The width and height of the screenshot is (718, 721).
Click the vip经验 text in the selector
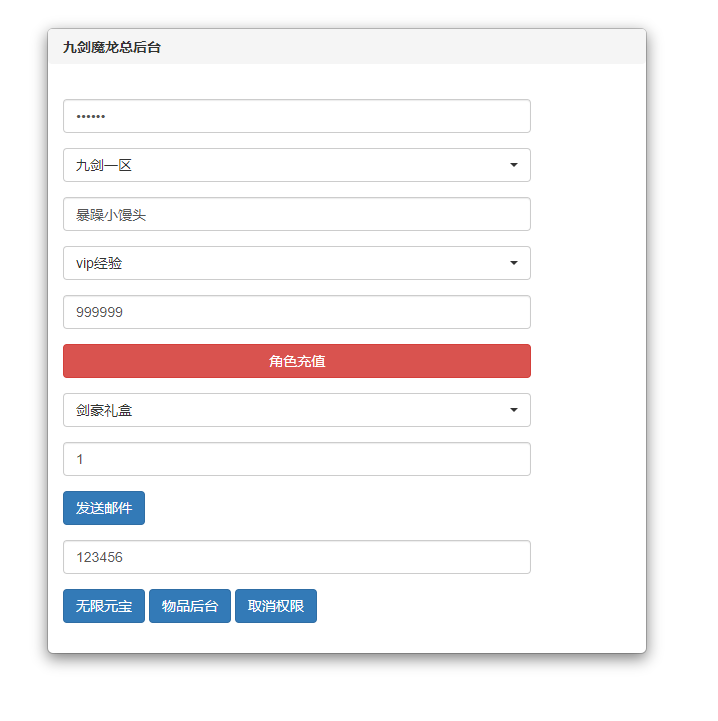click(99, 263)
